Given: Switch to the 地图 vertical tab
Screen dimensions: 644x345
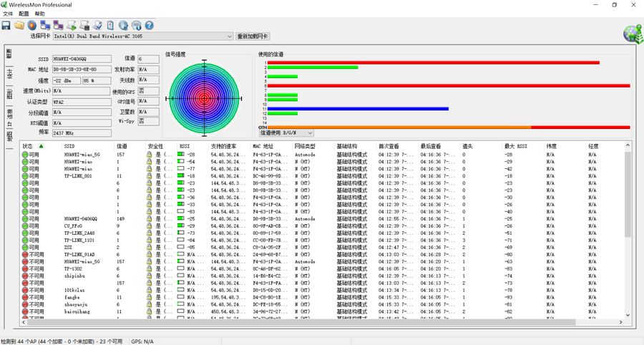Looking at the screenshot, I should (x=9, y=137).
